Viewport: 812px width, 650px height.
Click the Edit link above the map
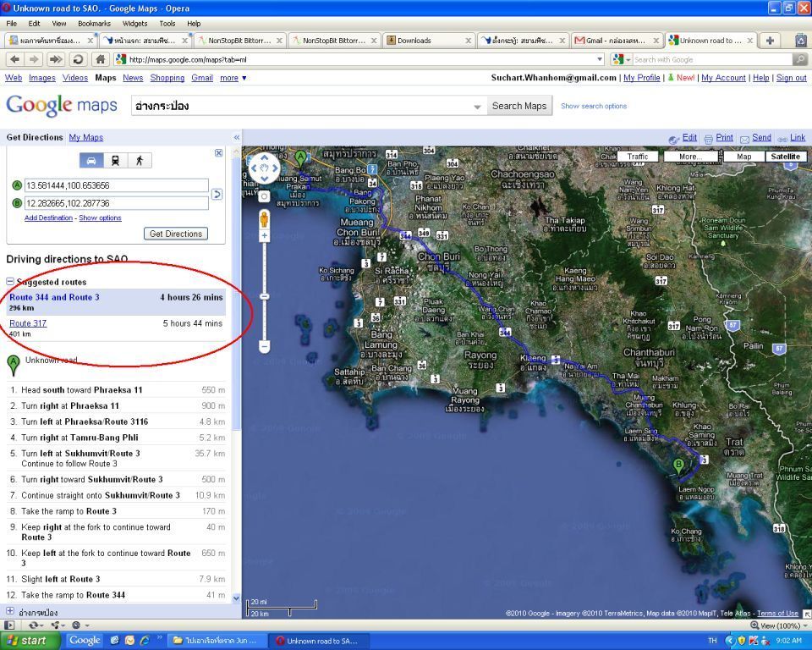tap(689, 137)
